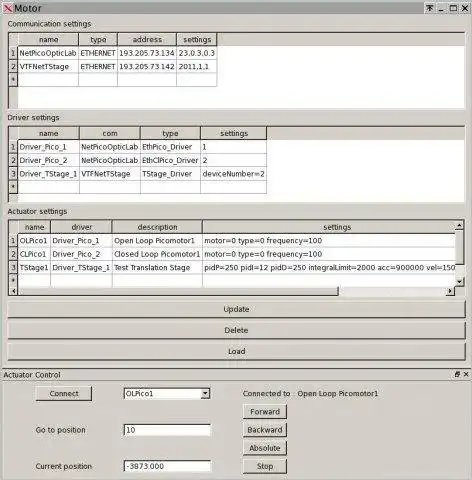
Task: Click the actuator table horizontal scrollbar thumb
Action: 178,291
